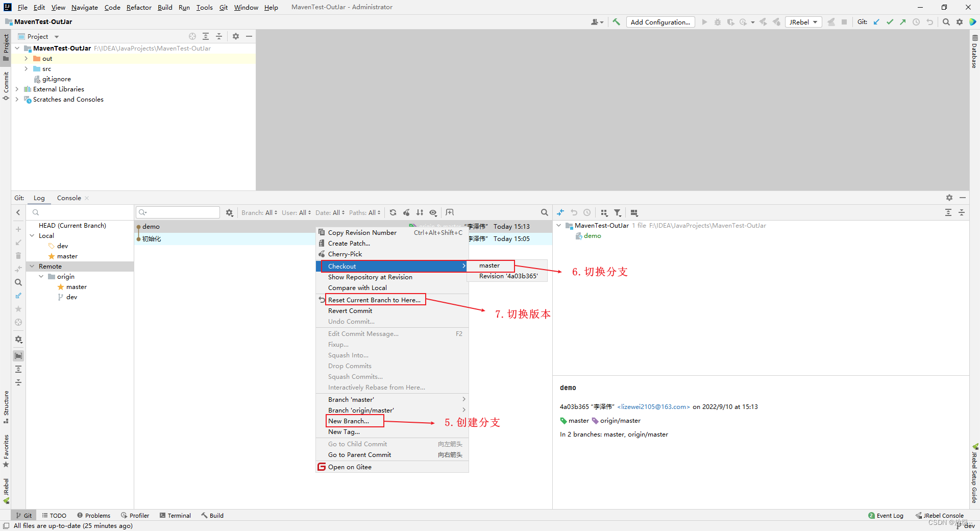Select master in the Checkout submenu
Viewport: 980px width, 531px height.
tap(507, 265)
